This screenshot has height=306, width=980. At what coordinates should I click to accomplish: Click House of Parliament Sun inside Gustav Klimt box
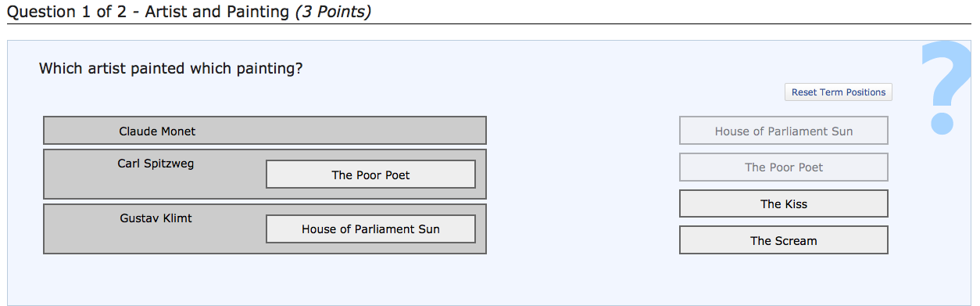click(x=370, y=229)
